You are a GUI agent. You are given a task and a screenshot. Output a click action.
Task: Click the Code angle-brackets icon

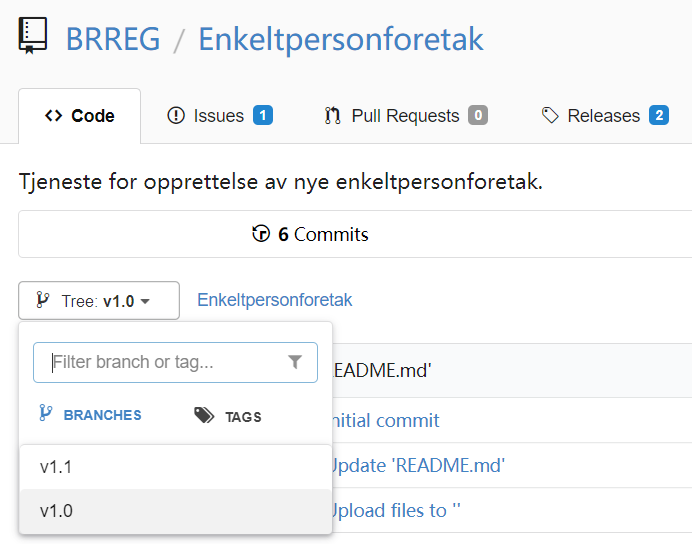tap(53, 116)
